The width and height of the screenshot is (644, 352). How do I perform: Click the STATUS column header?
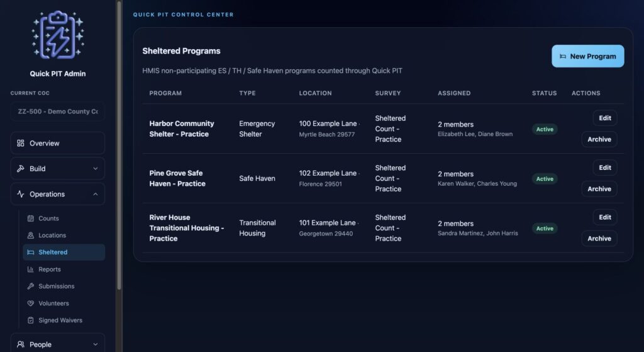point(545,93)
